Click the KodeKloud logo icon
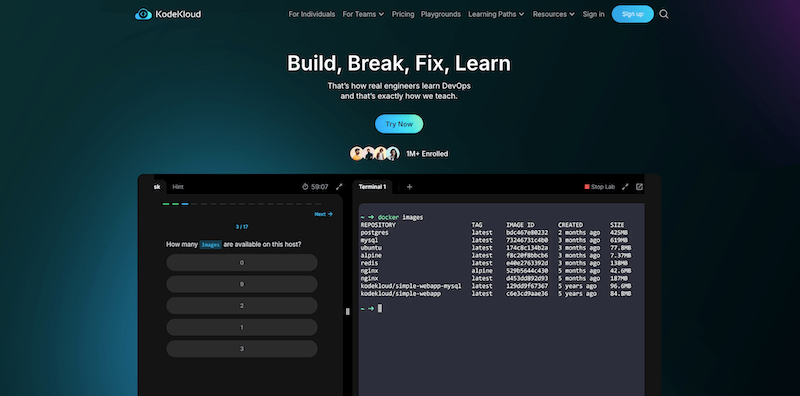 click(x=143, y=14)
